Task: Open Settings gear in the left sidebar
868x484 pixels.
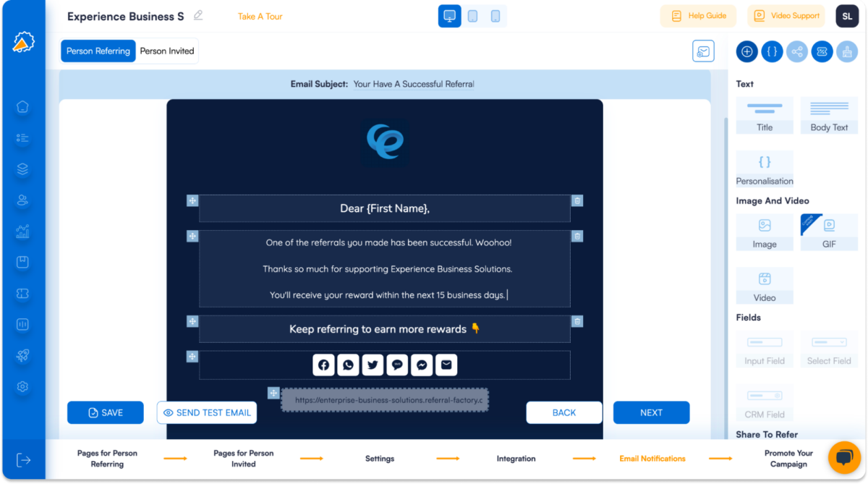Action: click(x=22, y=386)
